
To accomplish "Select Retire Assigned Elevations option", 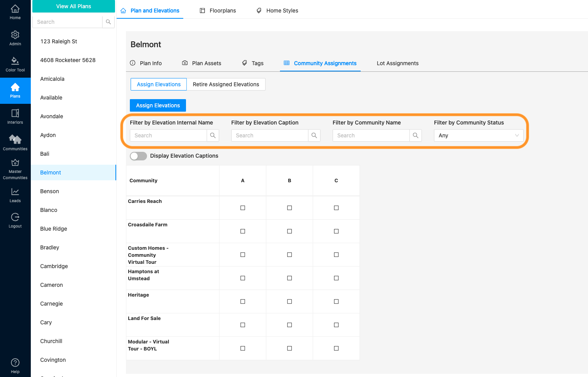I will point(226,84).
